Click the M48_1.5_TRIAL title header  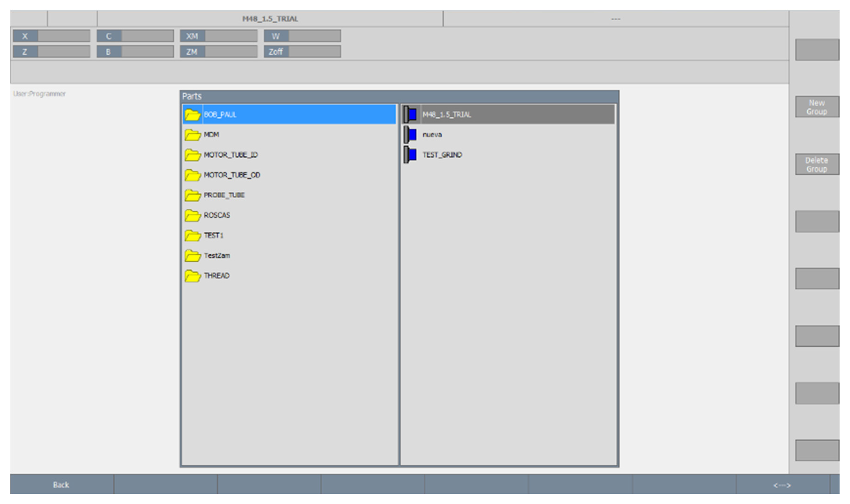click(270, 19)
